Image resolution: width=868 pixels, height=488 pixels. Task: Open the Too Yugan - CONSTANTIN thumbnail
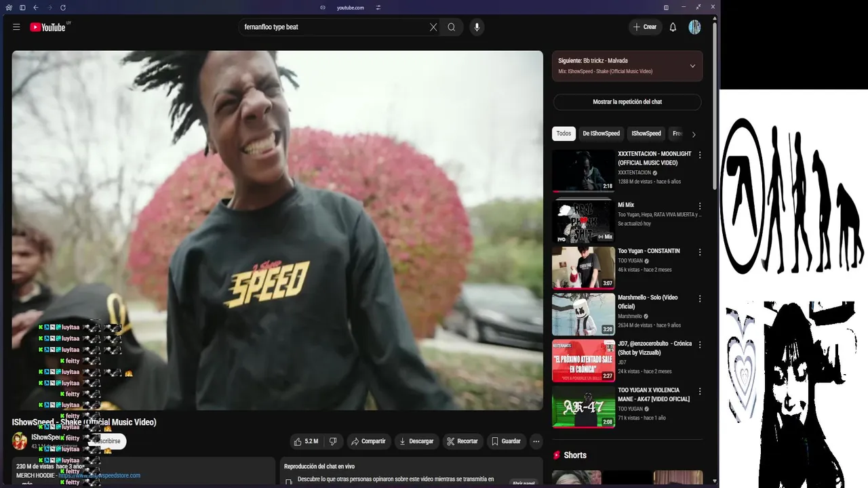click(583, 268)
